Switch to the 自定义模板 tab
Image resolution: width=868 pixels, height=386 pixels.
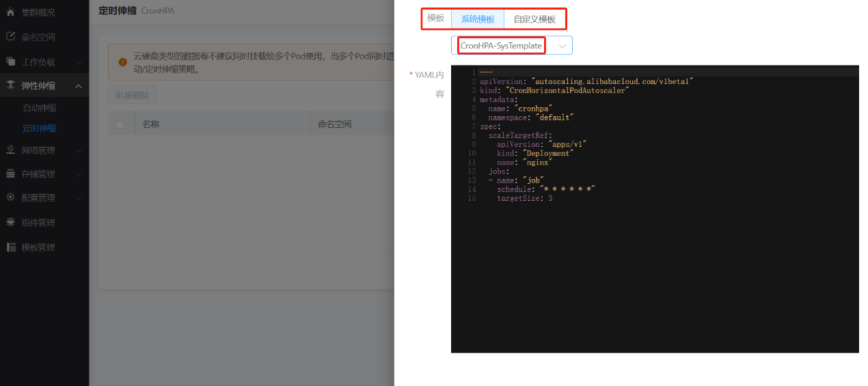point(534,19)
